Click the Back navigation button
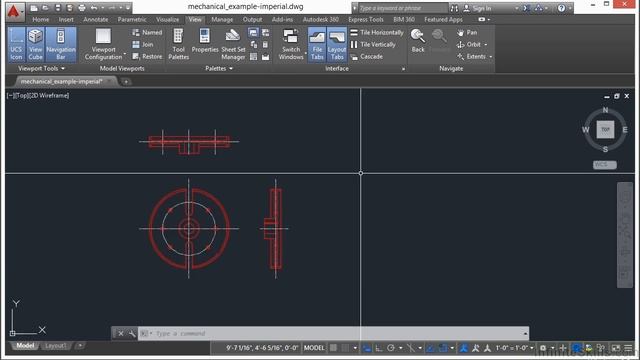The width and height of the screenshot is (640, 360). 418,40
